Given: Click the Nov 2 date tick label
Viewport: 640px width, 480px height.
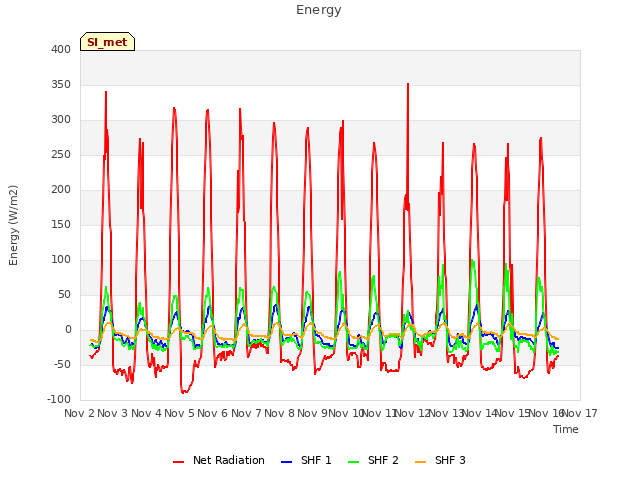Looking at the screenshot, I should click(79, 413).
